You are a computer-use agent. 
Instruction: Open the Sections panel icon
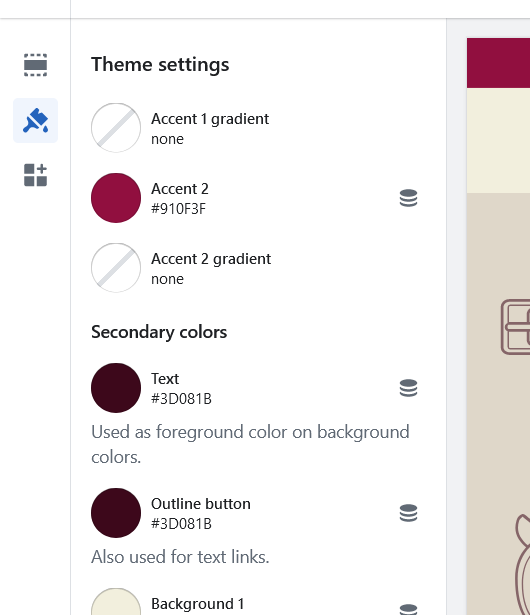pos(35,65)
